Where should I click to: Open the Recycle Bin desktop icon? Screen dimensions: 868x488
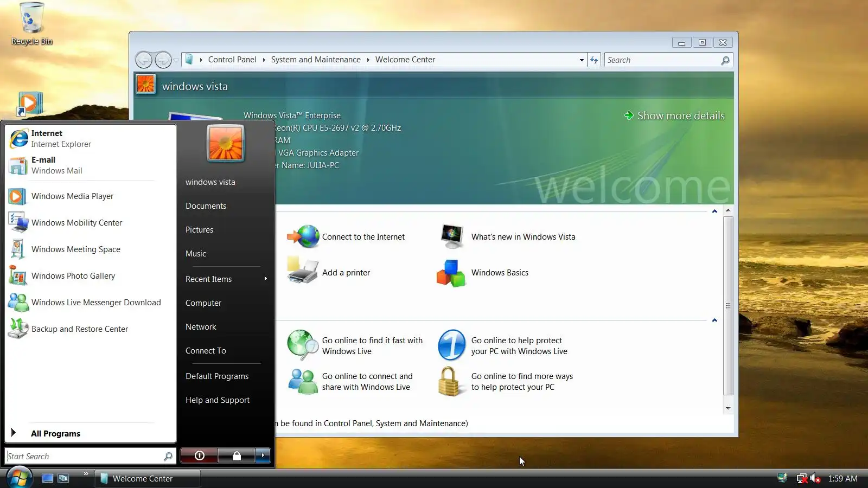[31, 24]
